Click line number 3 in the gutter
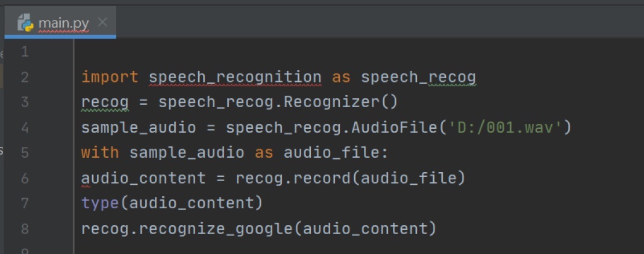 25,102
